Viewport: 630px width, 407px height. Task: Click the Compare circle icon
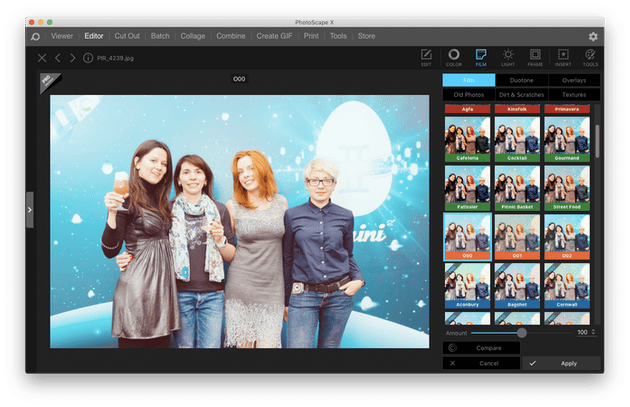[452, 348]
